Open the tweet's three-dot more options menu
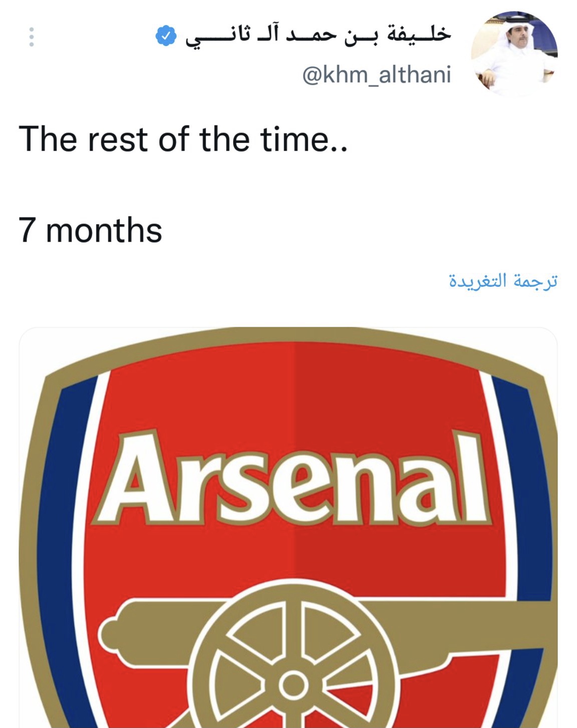Viewport: 577px width, 728px height. click(x=32, y=37)
